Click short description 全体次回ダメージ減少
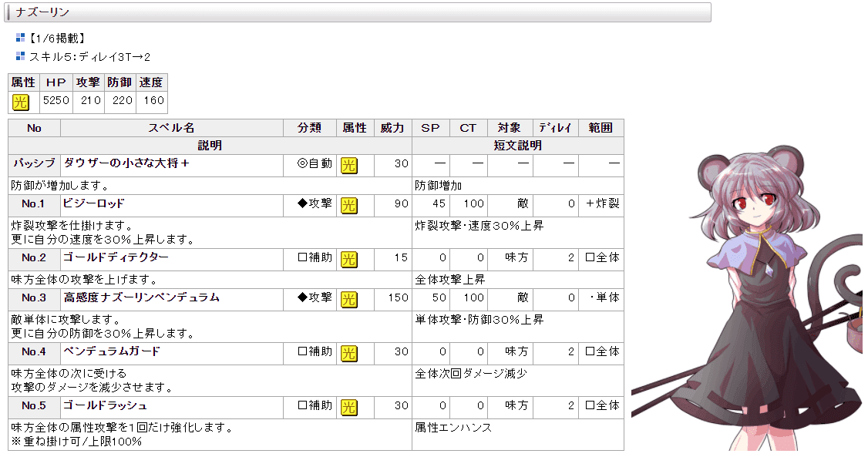 471,374
